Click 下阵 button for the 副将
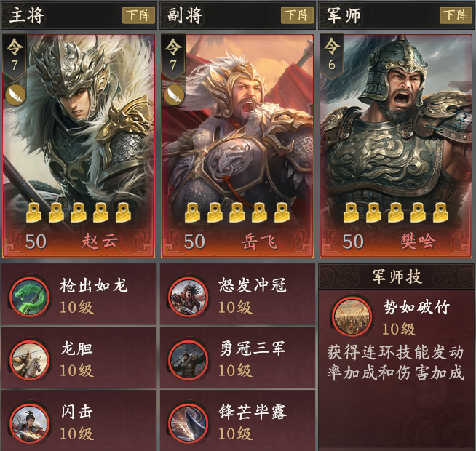Image resolution: width=476 pixels, height=451 pixels. coord(297,15)
